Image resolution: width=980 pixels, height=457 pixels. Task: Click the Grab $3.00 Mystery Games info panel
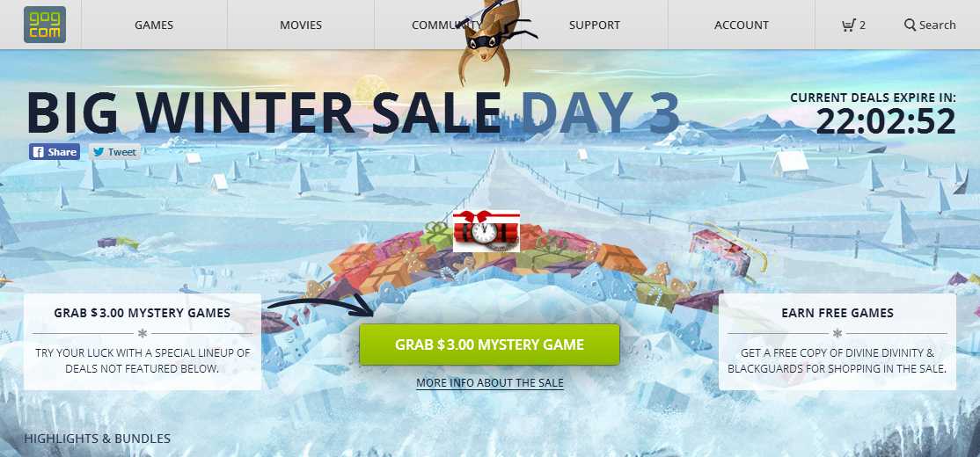pos(143,342)
